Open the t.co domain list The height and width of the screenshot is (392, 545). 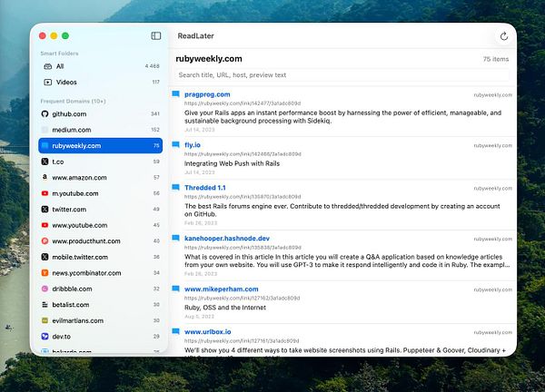[101, 162]
